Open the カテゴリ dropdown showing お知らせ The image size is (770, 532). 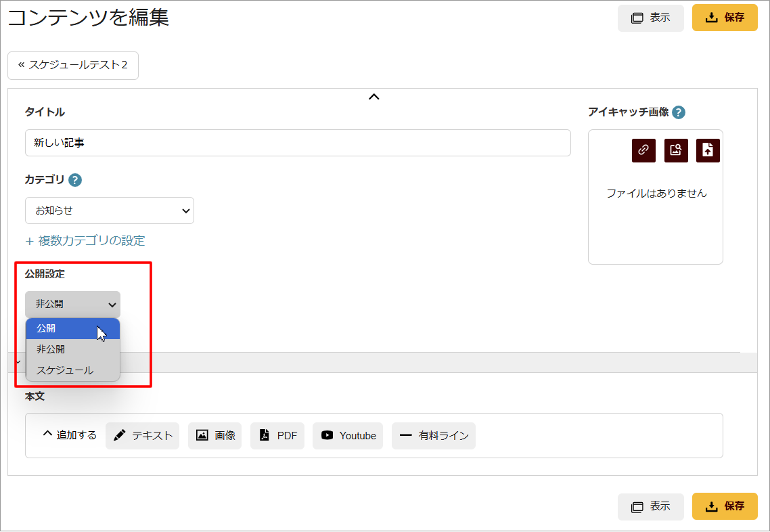click(x=110, y=210)
